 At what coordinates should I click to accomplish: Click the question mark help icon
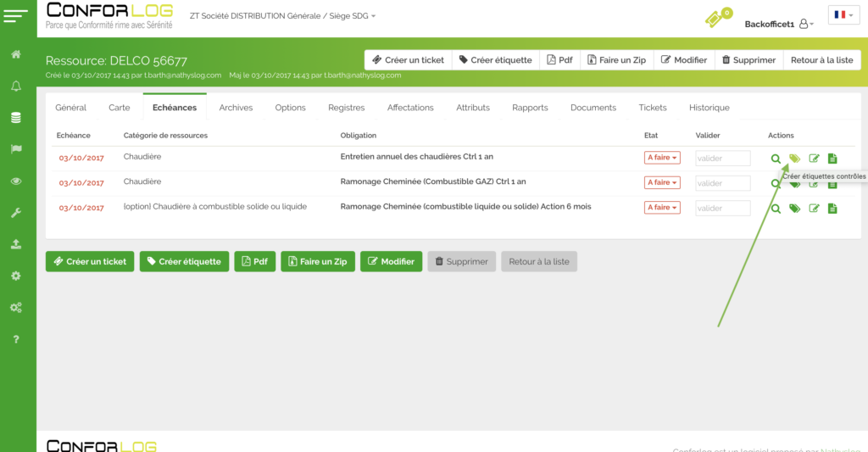(16, 339)
